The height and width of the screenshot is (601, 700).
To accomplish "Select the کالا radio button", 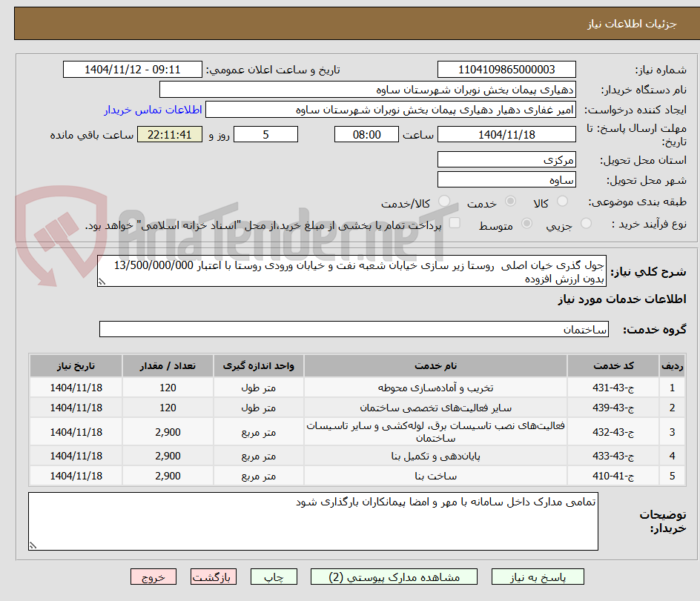I will click(563, 202).
